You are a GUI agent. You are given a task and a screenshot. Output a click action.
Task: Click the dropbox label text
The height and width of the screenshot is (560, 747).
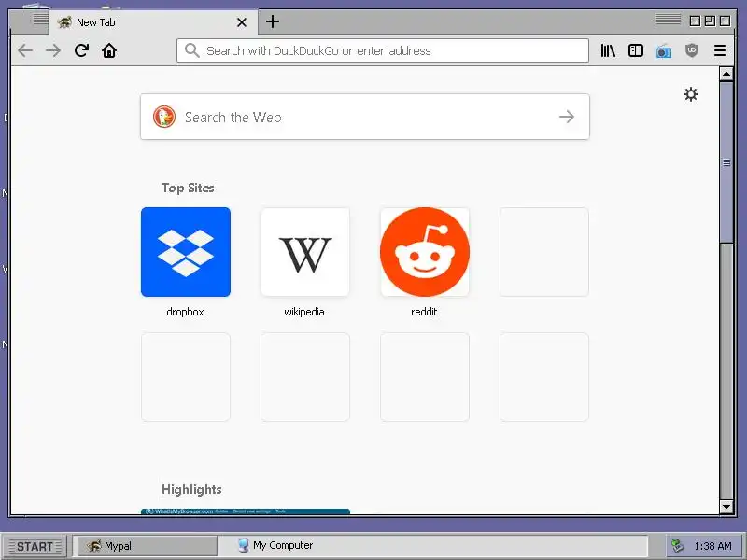point(185,312)
